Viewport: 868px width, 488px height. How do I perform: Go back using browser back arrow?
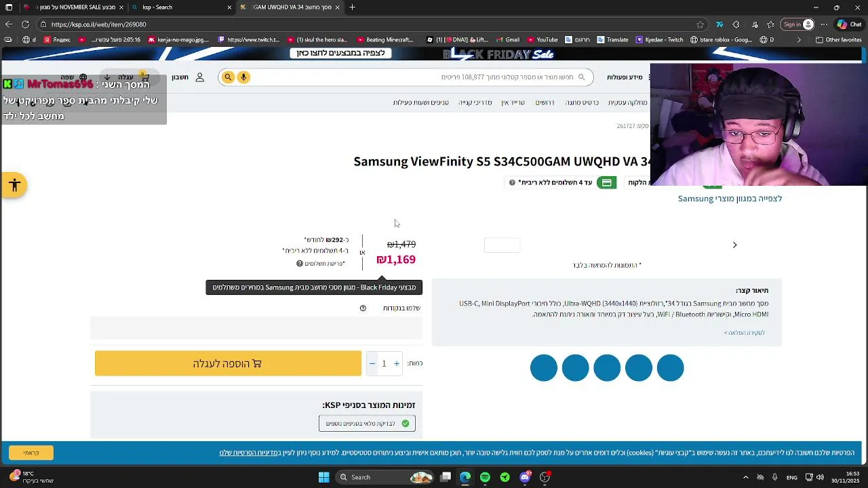pyautogui.click(x=8, y=24)
